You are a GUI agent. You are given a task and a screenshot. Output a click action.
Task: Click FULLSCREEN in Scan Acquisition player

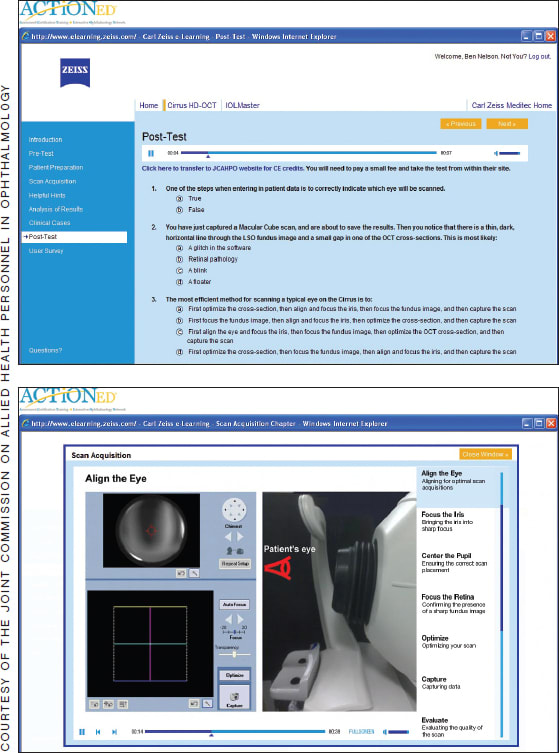(x=361, y=732)
